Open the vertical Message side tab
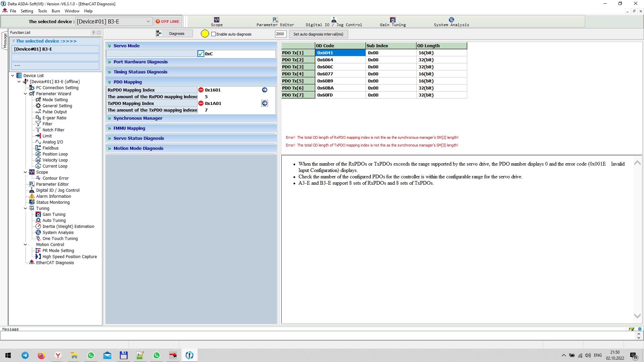This screenshot has height=362, width=644. point(5,41)
